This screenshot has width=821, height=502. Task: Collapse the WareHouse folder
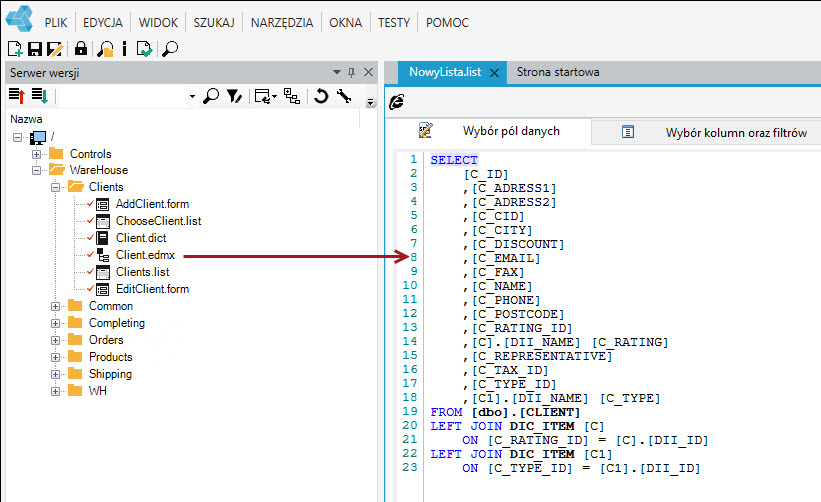click(x=36, y=170)
